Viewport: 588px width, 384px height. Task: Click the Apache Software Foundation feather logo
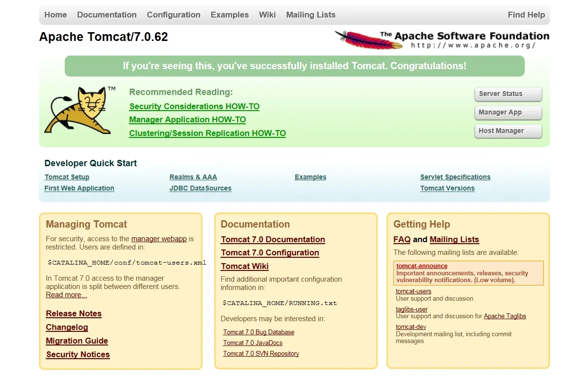point(442,39)
